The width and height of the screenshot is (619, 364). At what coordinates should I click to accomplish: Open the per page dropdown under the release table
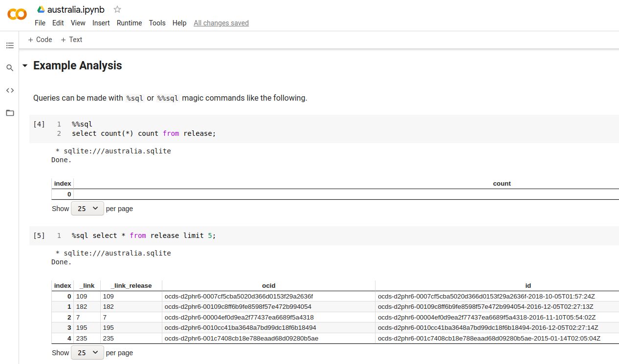pos(87,352)
